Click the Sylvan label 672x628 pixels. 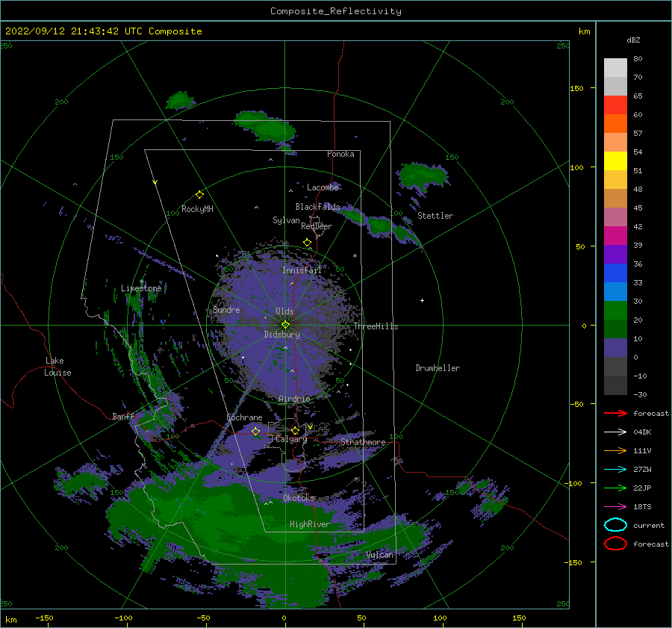286,220
